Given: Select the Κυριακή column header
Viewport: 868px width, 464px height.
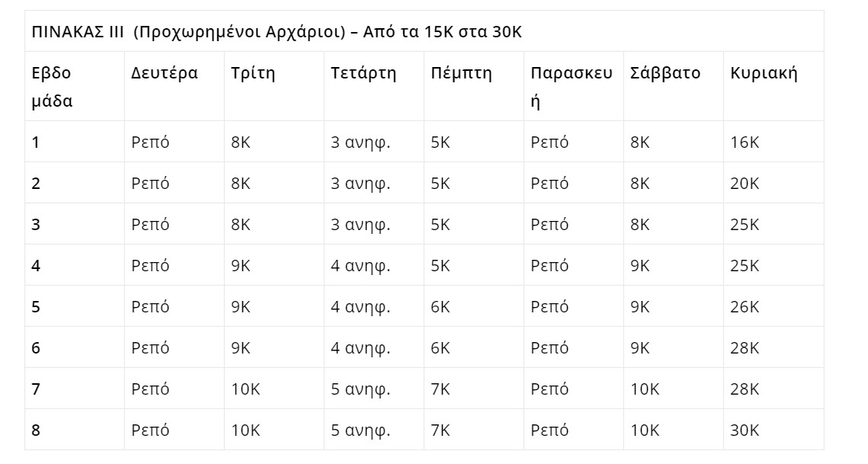Looking at the screenshot, I should point(764,73).
